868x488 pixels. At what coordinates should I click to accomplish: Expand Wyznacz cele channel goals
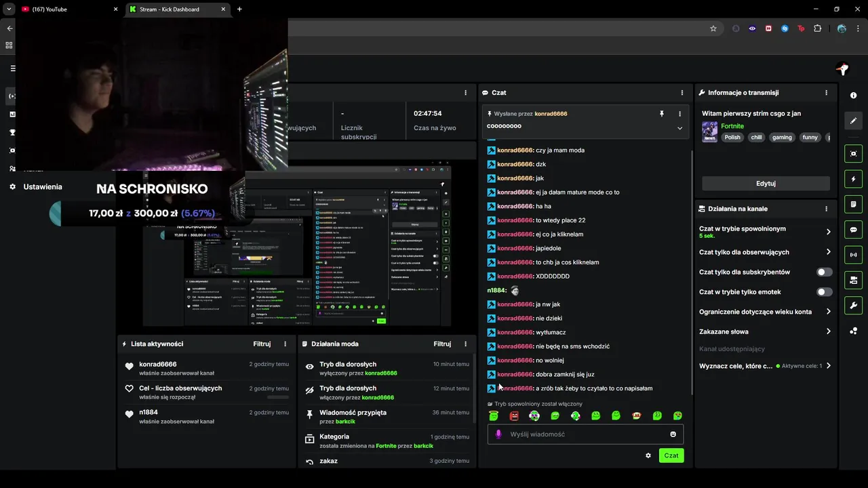(828, 366)
